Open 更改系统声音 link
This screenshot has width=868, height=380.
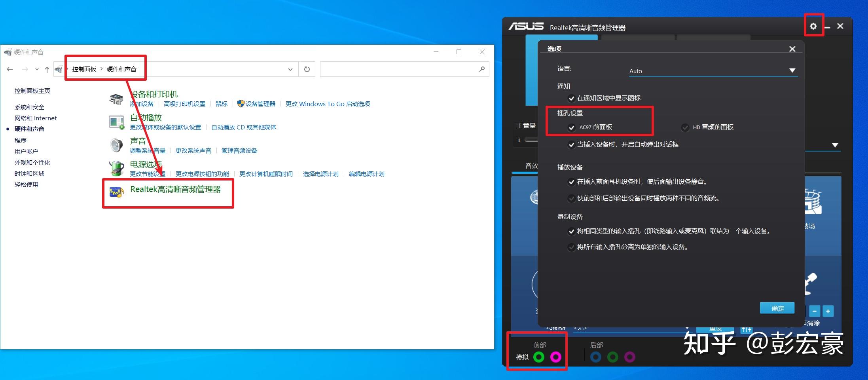coord(193,151)
